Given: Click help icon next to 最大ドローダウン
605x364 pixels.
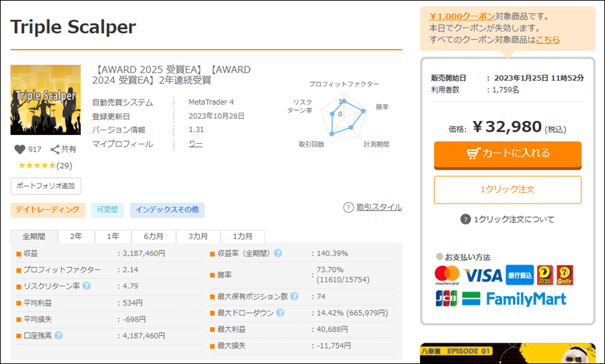Looking at the screenshot, I should (280, 313).
